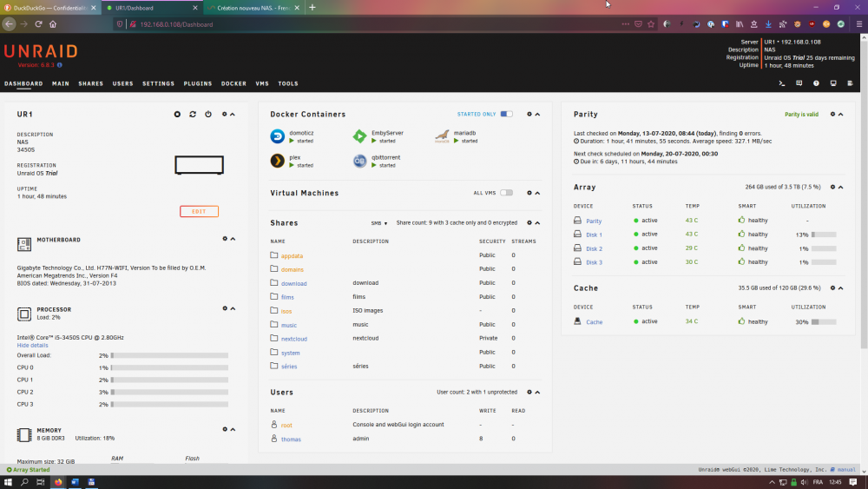Image resolution: width=868 pixels, height=489 pixels.
Task: Open Disk 1 device link
Action: point(594,235)
